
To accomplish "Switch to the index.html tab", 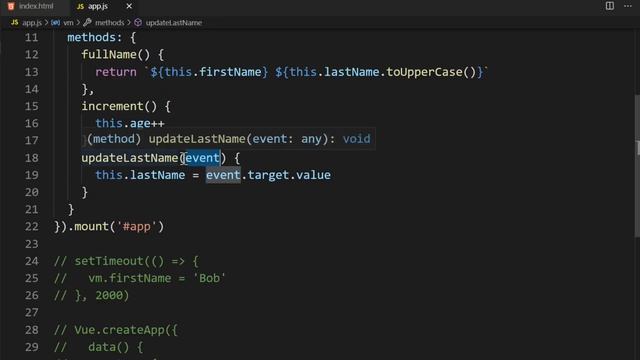I will pyautogui.click(x=35, y=6).
